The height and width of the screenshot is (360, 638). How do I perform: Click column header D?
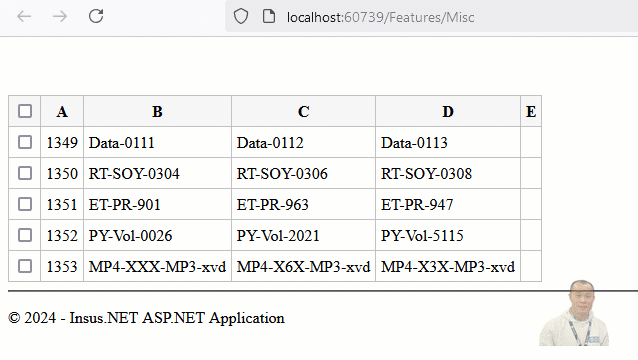point(448,111)
